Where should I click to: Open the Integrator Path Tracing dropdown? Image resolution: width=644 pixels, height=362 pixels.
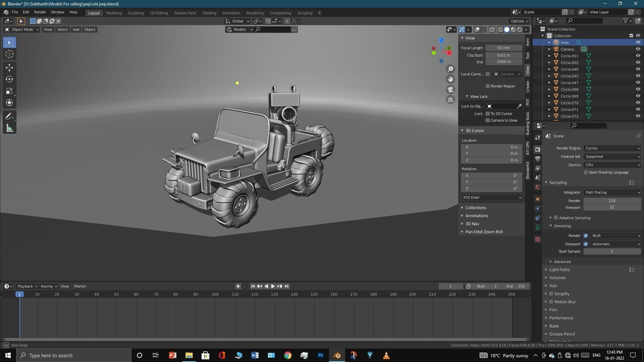tap(612, 192)
